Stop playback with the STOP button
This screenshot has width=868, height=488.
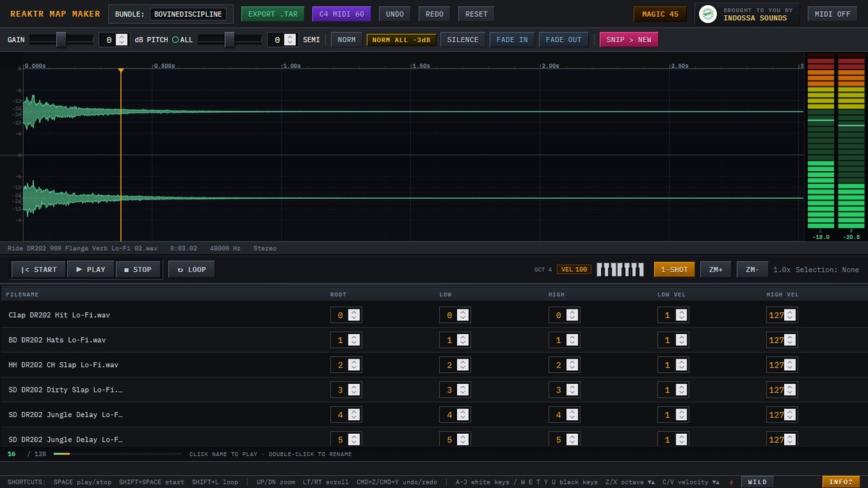click(137, 270)
